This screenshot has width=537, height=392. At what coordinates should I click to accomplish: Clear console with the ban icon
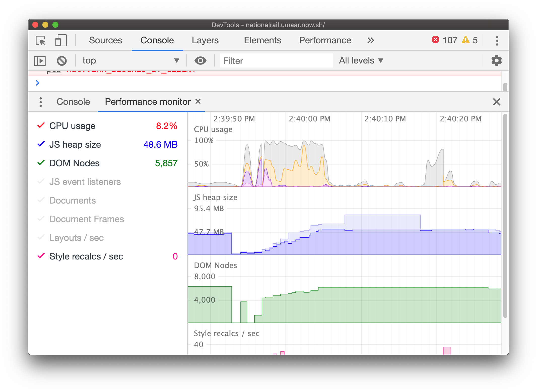pyautogui.click(x=62, y=61)
